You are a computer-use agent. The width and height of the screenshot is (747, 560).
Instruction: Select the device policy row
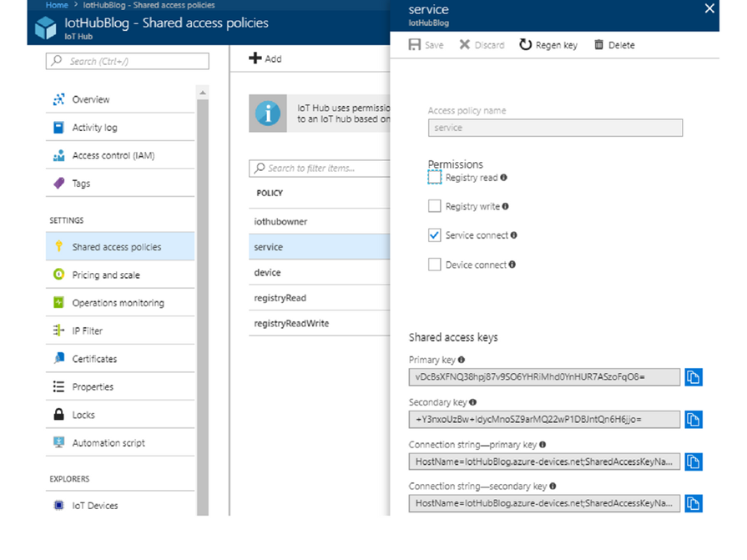319,272
